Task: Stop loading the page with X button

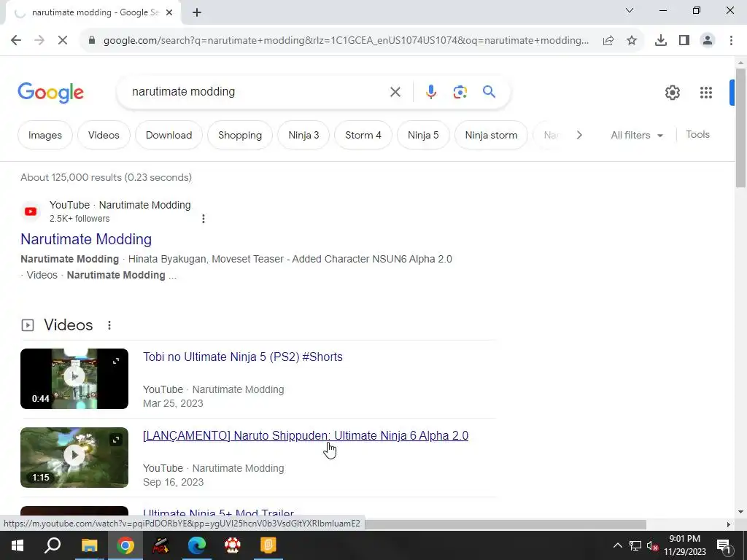Action: coord(63,41)
